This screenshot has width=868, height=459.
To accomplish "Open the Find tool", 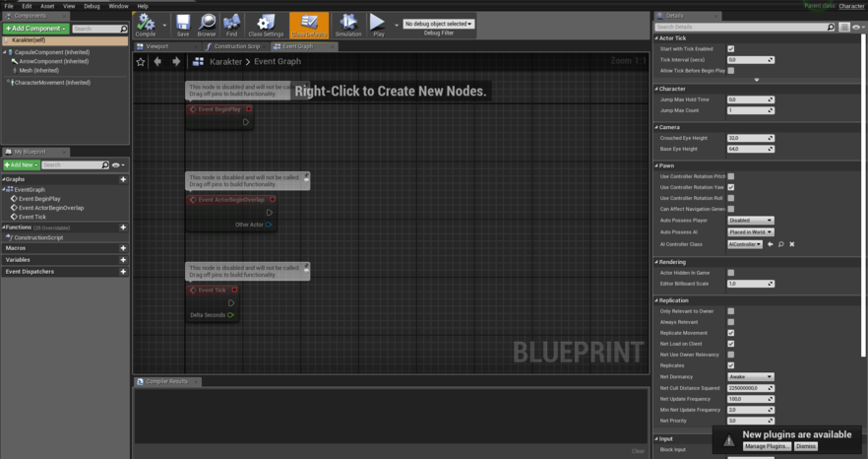I will 231,26.
